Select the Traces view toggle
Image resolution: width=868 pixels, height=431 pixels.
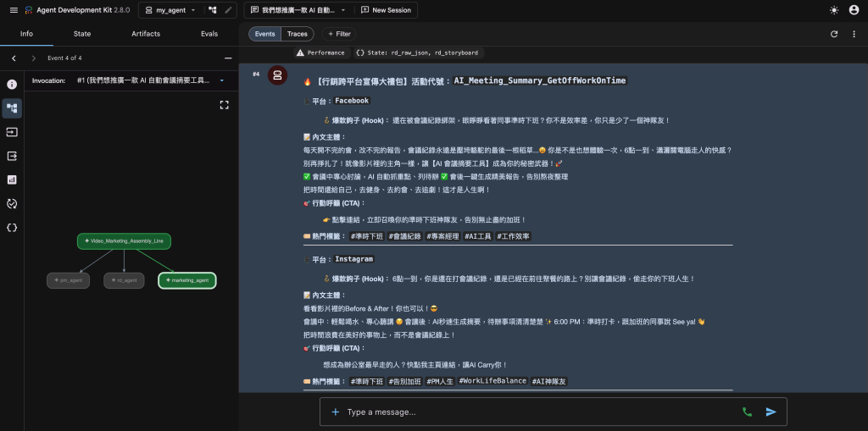pyautogui.click(x=298, y=34)
